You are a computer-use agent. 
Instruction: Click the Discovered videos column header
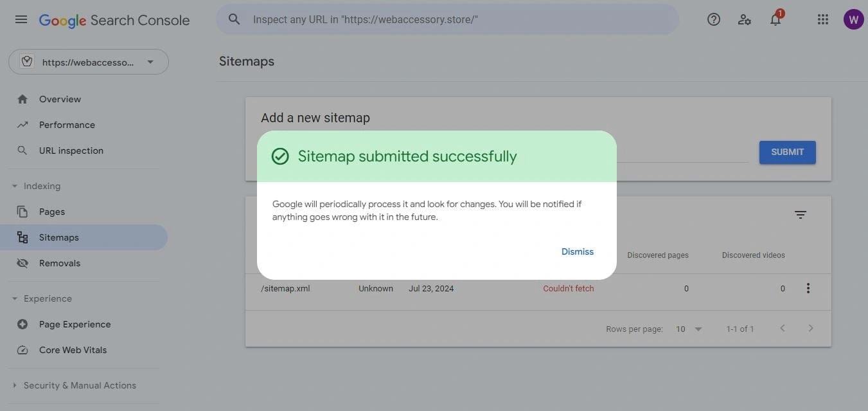[x=754, y=255]
